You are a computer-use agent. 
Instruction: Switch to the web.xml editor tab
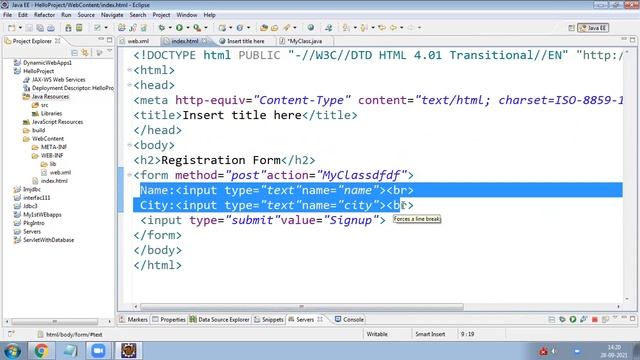138,41
